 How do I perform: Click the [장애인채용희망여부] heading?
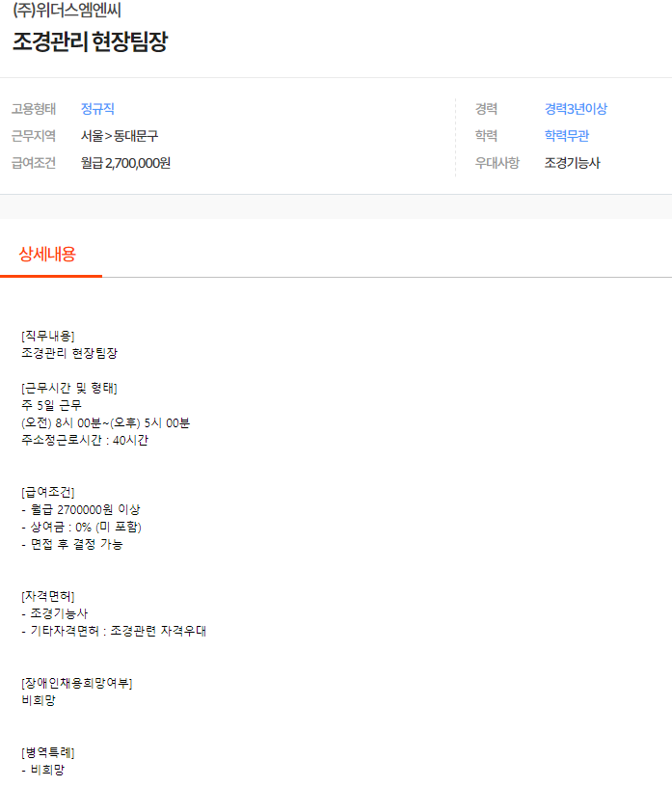(x=77, y=684)
